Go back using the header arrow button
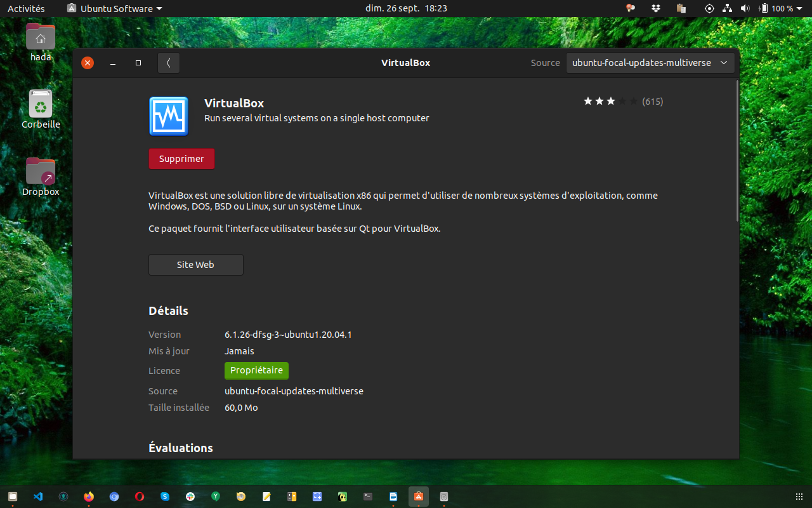Screen dimensions: 812x508 coord(169,63)
